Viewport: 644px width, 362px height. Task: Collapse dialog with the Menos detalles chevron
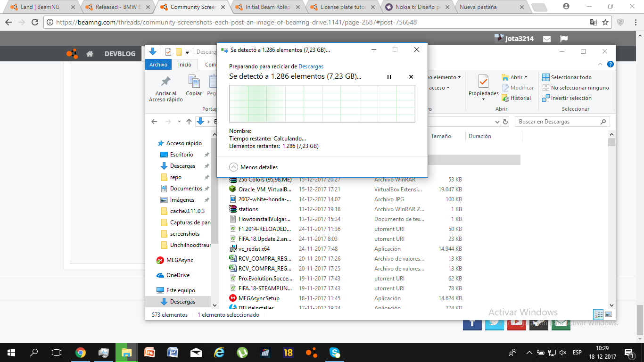[x=234, y=167]
